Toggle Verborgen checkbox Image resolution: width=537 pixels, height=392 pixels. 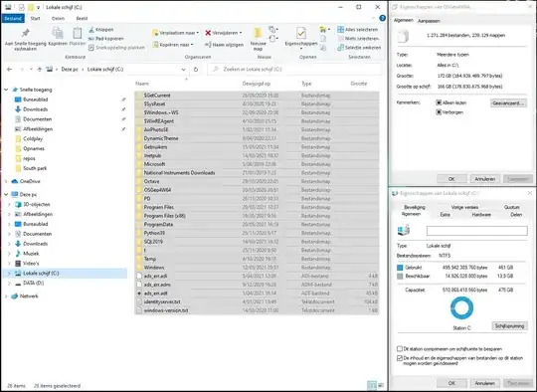pos(439,112)
